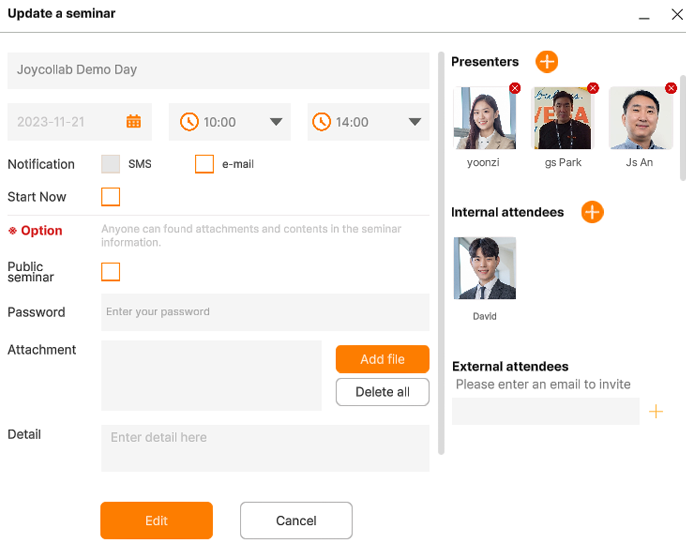Add an internal attendee with plus icon
Screen dimensions: 686x552
(x=592, y=212)
